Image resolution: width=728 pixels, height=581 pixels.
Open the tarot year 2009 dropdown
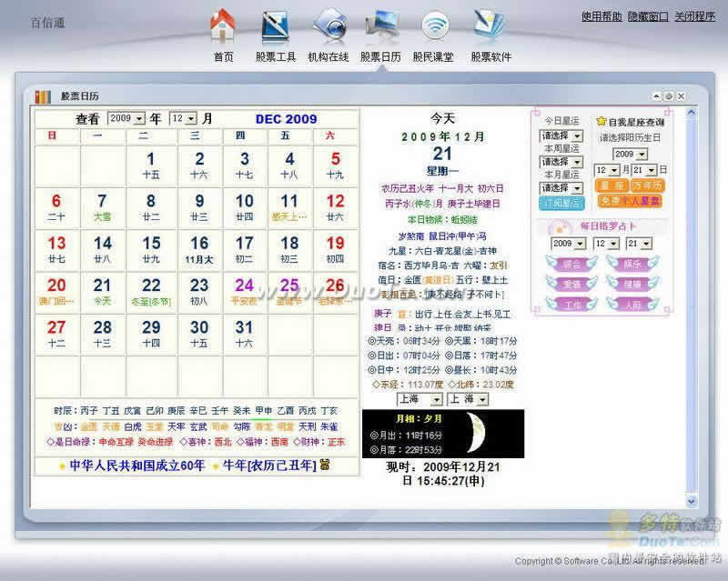point(569,243)
